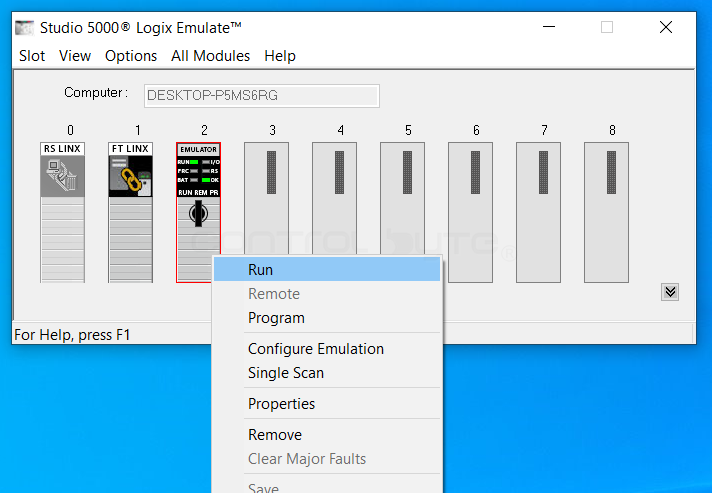Open the Options menu
Viewport: 712px width, 493px height.
131,56
